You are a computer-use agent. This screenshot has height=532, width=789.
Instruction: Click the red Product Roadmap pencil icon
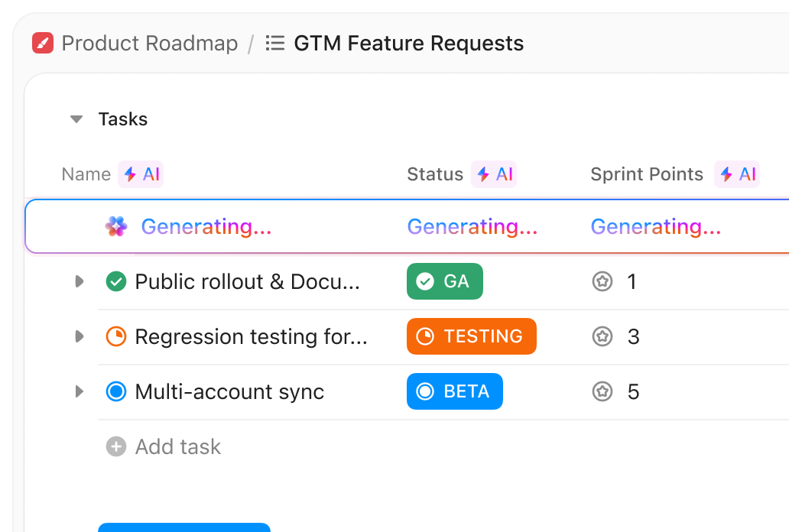click(x=42, y=43)
